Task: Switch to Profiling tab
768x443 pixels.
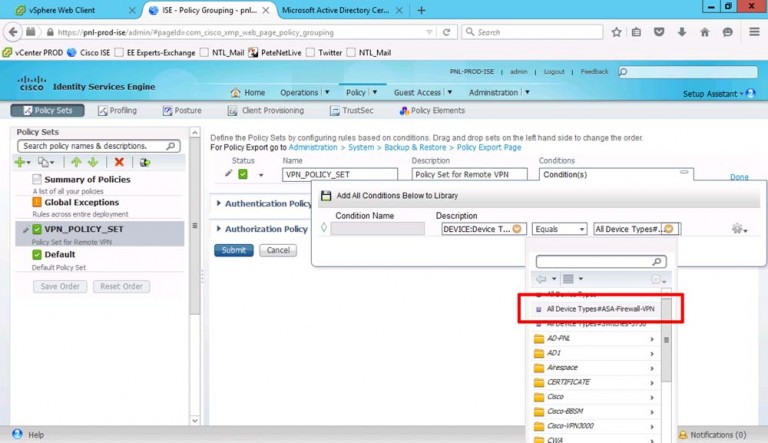Action: pyautogui.click(x=118, y=111)
